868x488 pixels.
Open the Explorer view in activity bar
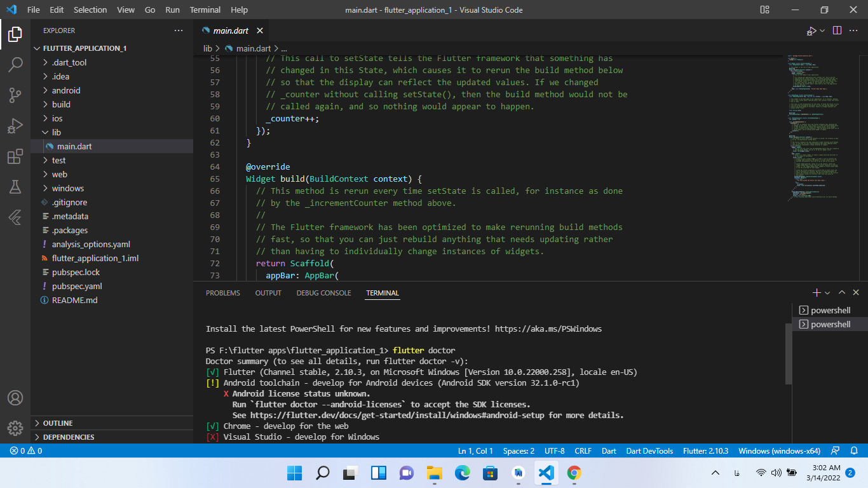pyautogui.click(x=15, y=34)
